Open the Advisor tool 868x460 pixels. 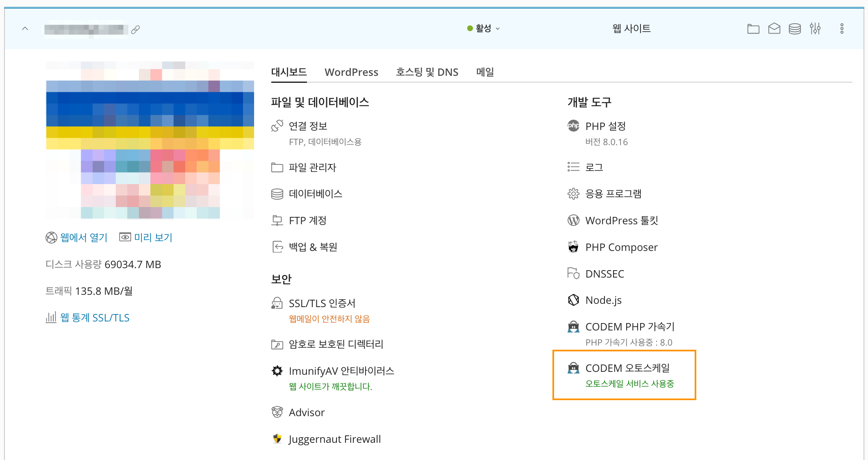pyautogui.click(x=307, y=412)
